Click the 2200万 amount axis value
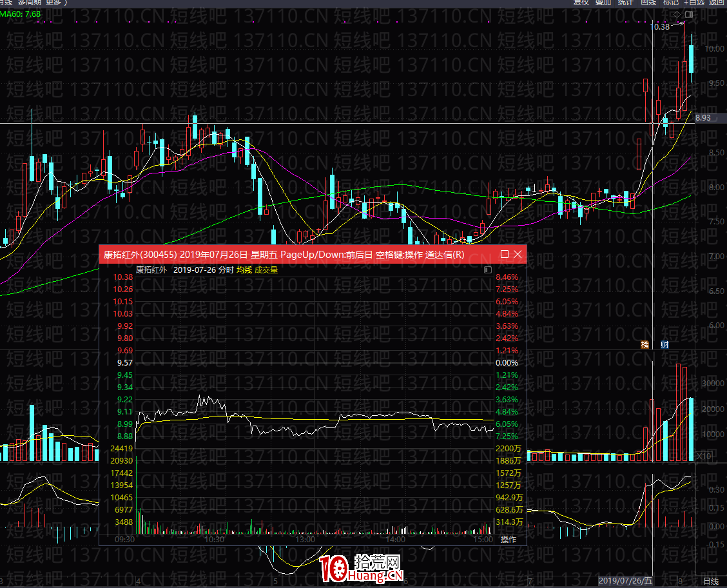The height and width of the screenshot is (588, 727). [509, 449]
